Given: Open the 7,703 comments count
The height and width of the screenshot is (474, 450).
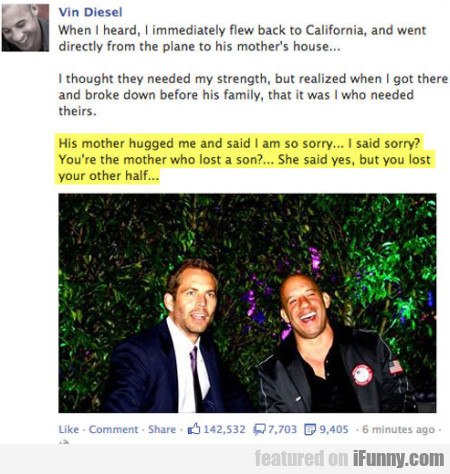Looking at the screenshot, I should coord(282,429).
